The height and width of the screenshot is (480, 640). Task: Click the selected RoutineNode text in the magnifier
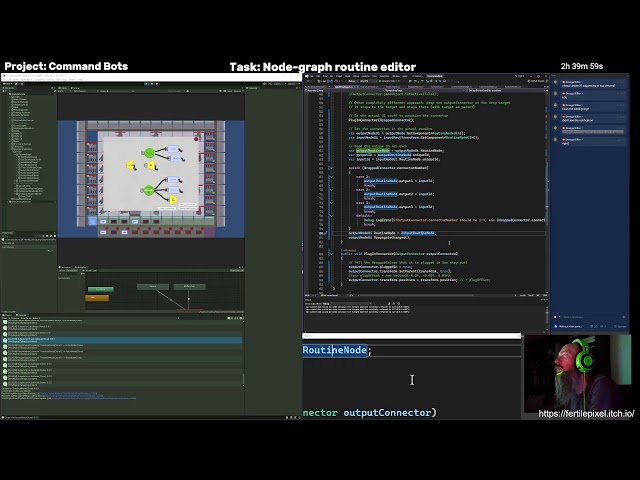(x=335, y=350)
